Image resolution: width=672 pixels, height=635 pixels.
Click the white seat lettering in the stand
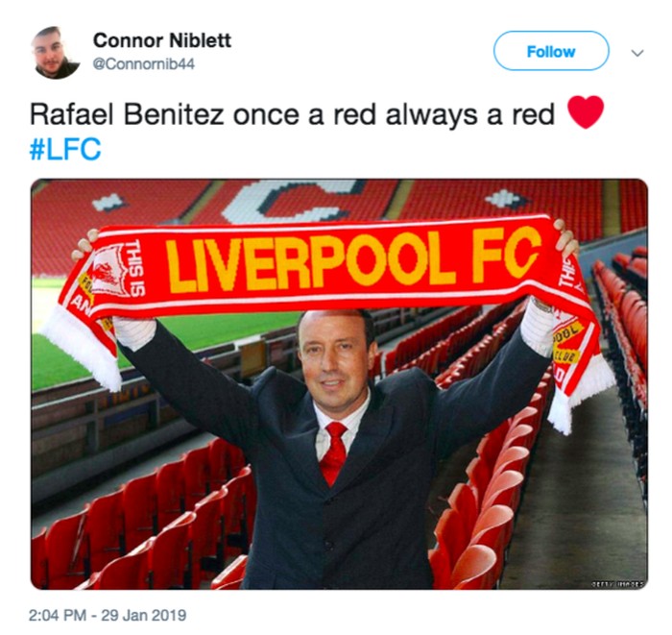pyautogui.click(x=292, y=202)
